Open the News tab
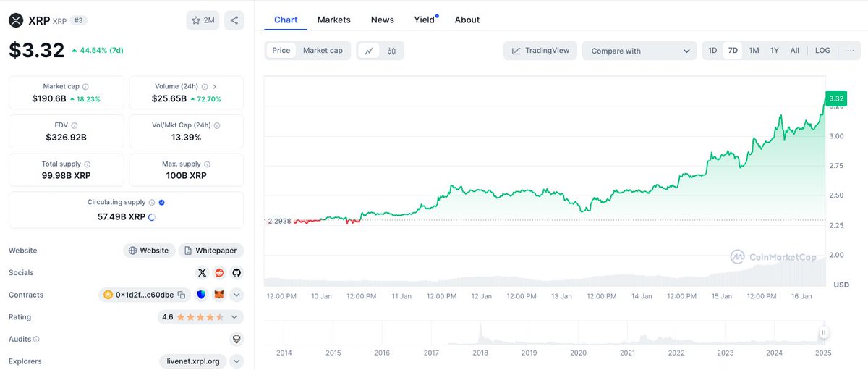The width and height of the screenshot is (868, 370). tap(383, 20)
